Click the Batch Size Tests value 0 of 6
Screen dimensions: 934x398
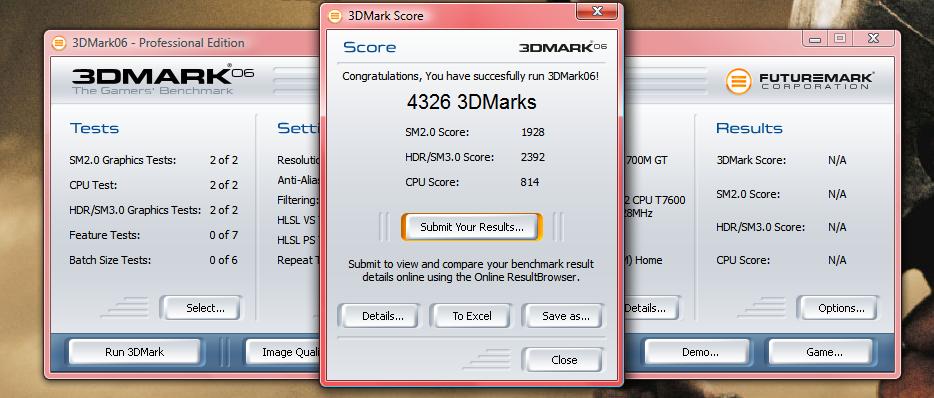(x=223, y=260)
